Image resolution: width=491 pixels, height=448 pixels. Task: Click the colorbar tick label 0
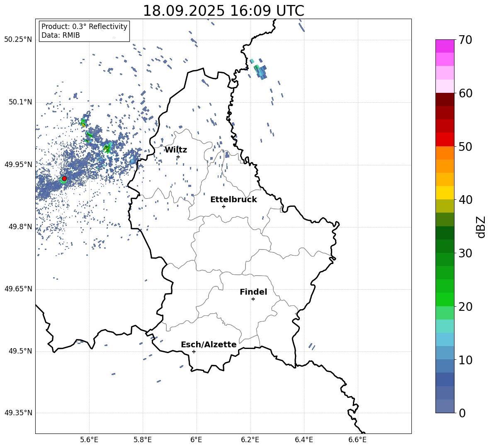click(x=462, y=413)
